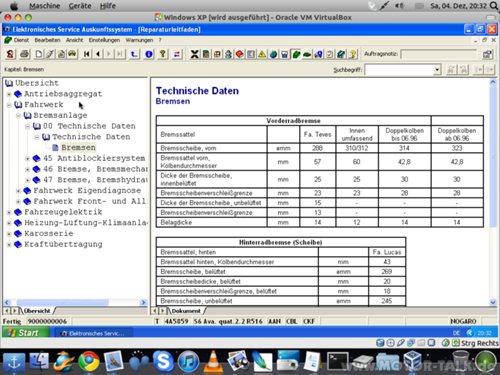
Task: Click the Fa. Lucas cell in the rear table
Action: coord(387,252)
